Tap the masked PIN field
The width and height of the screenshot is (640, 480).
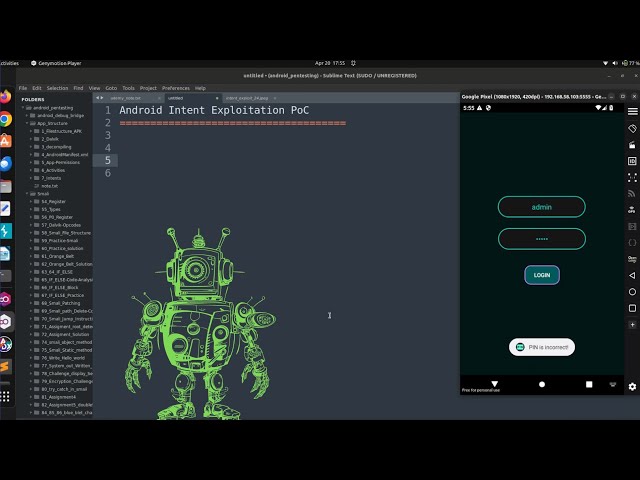542,239
